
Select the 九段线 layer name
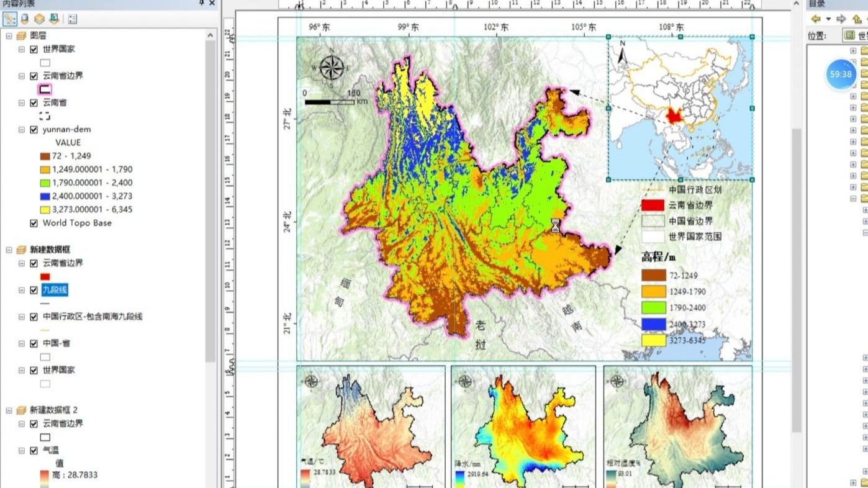[55, 289]
